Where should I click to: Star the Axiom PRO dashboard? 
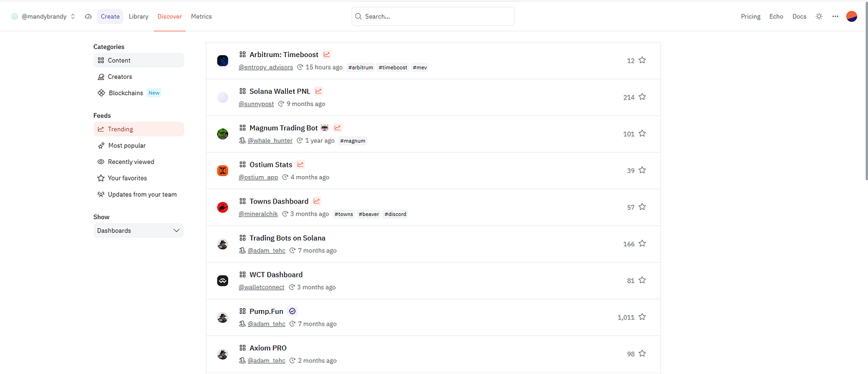(x=642, y=354)
